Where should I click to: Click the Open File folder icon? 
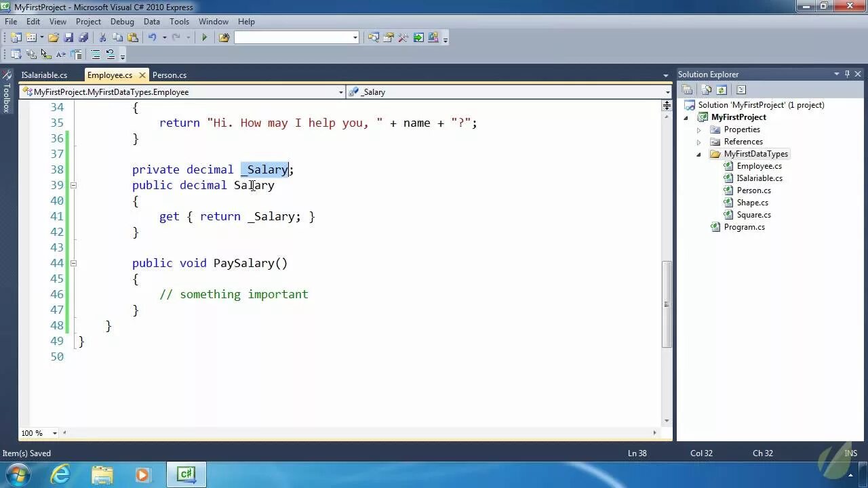[54, 38]
